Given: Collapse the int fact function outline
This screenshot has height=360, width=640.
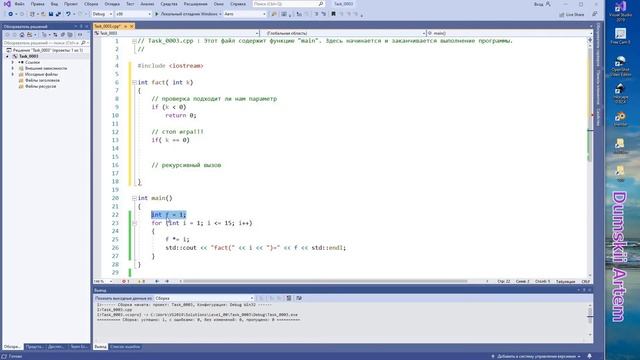Looking at the screenshot, I should click(x=134, y=82).
